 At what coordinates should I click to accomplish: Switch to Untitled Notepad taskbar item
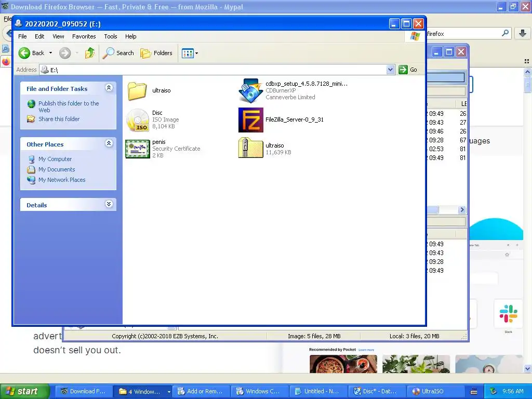pos(318,391)
